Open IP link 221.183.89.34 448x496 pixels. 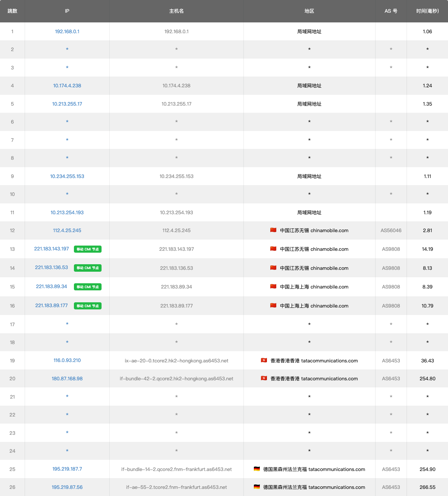coord(52,286)
